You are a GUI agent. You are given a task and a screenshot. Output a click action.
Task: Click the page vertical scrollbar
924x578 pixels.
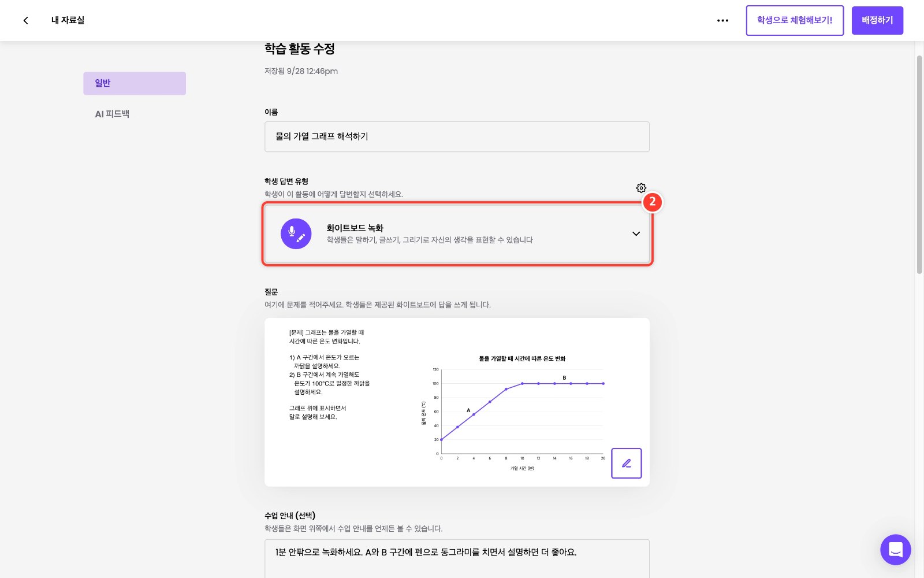coord(919,165)
